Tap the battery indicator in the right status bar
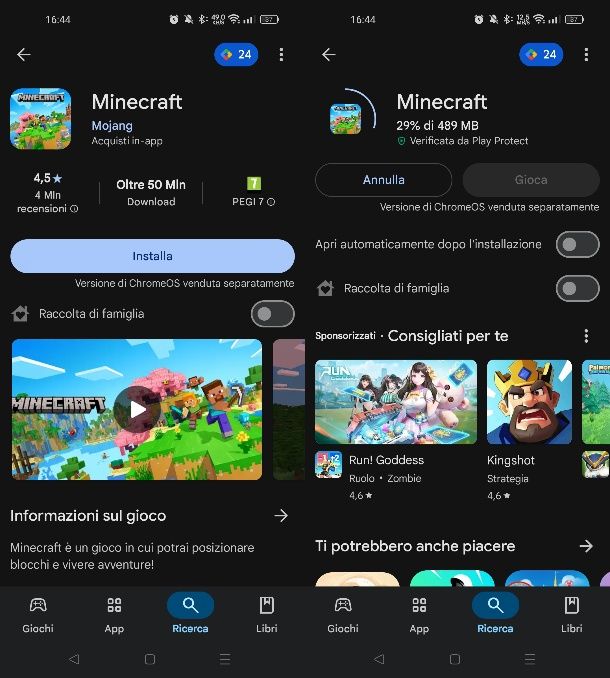Screen dimensions: 610x678 pyautogui.click(x=574, y=19)
